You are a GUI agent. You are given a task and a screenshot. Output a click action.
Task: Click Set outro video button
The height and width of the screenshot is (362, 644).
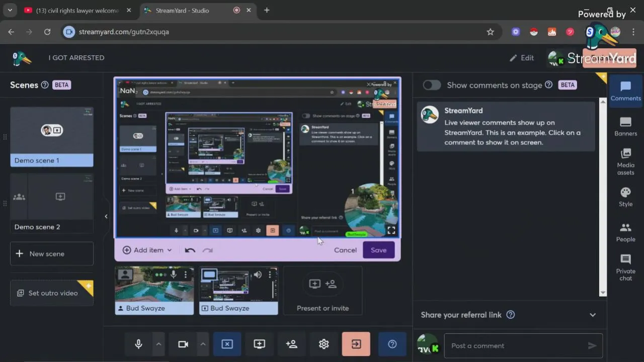click(x=52, y=293)
